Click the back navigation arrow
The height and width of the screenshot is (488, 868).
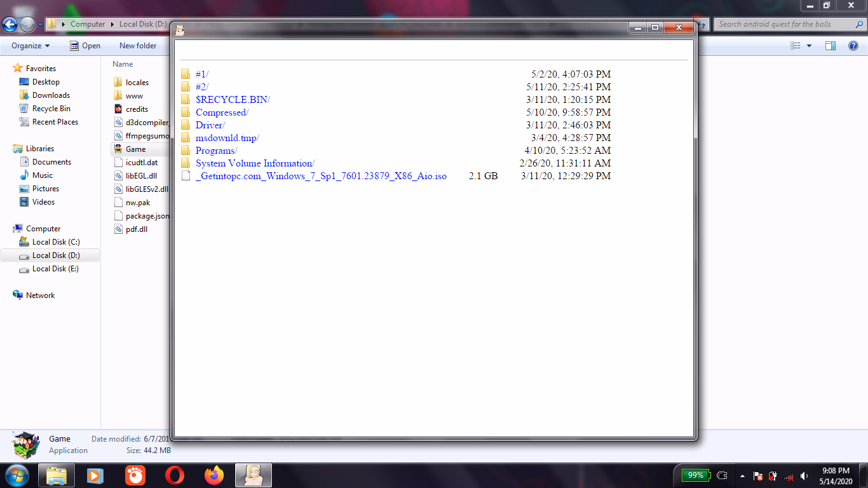[x=10, y=24]
